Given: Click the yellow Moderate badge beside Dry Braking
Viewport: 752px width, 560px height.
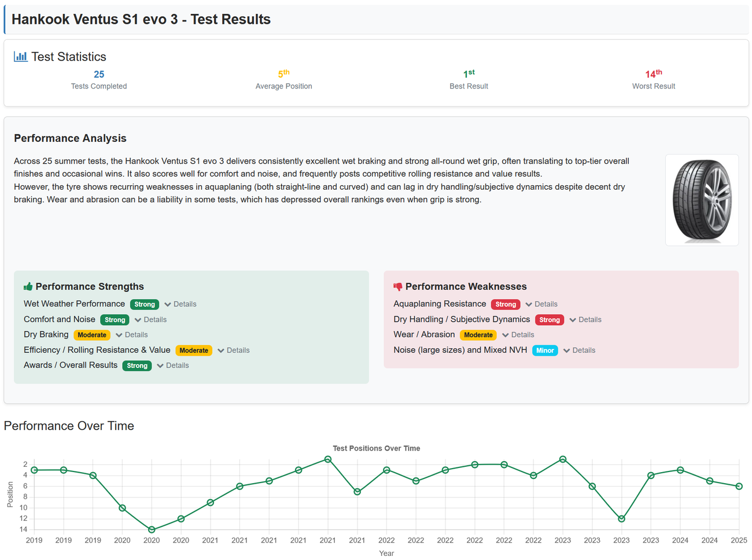Looking at the screenshot, I should coord(92,335).
